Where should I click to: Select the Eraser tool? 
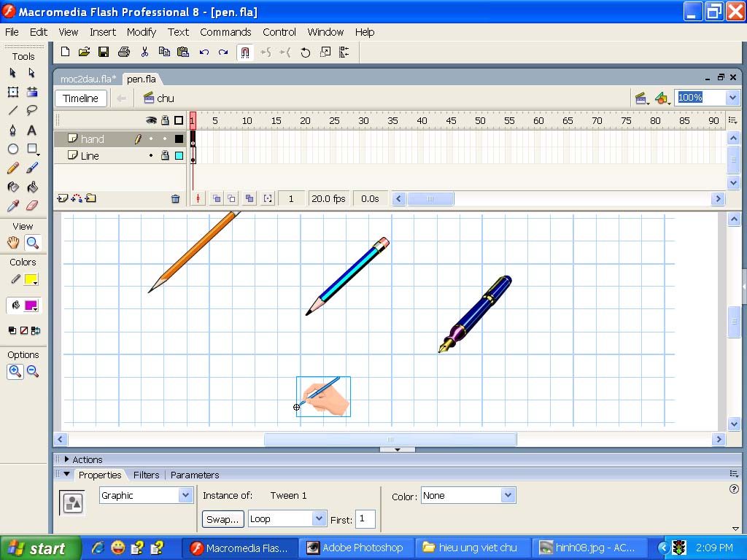pos(32,206)
